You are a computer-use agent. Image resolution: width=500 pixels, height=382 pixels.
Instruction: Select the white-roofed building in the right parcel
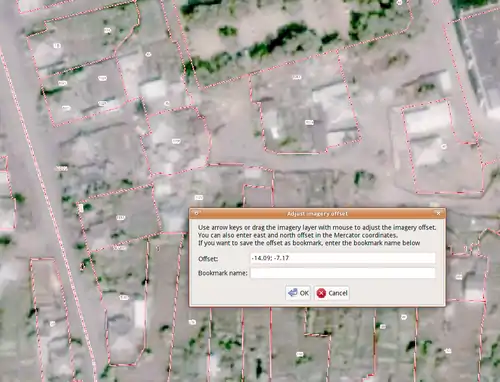[427, 119]
